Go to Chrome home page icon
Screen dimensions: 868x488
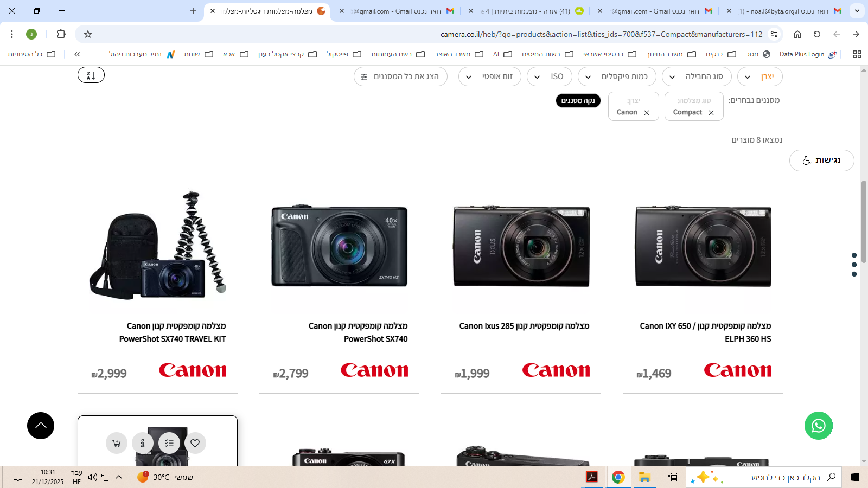797,34
